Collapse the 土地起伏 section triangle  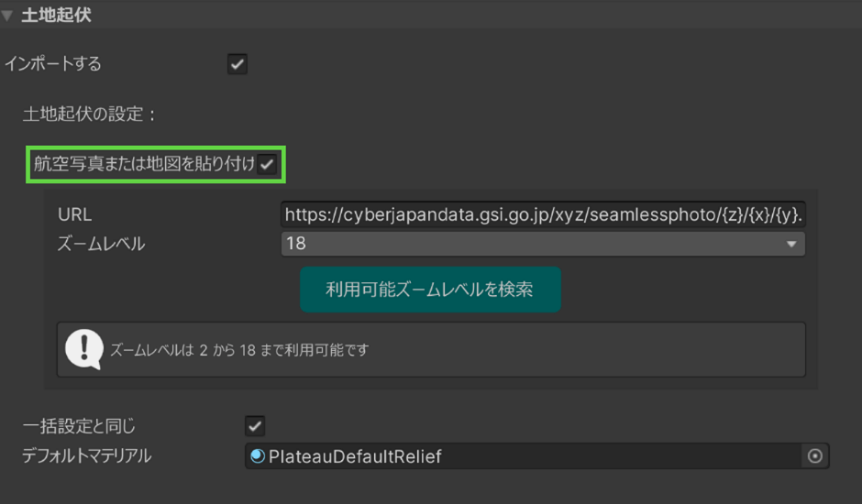pyautogui.click(x=7, y=16)
